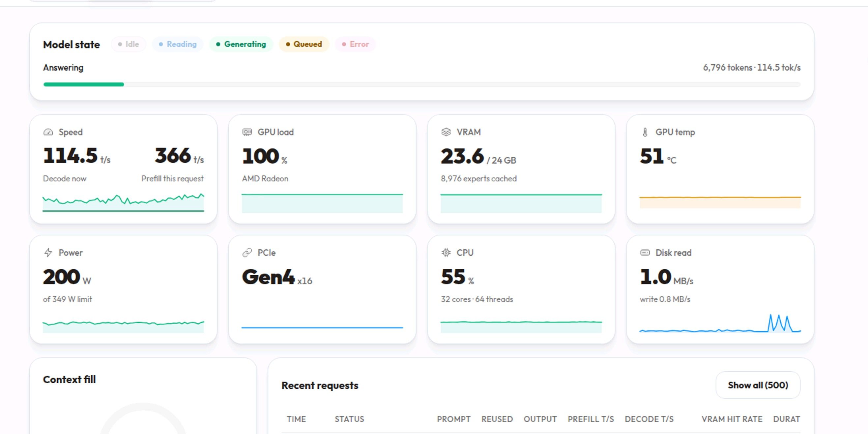Click the Speed sparkline chart
Image resolution: width=868 pixels, height=434 pixels.
123,203
